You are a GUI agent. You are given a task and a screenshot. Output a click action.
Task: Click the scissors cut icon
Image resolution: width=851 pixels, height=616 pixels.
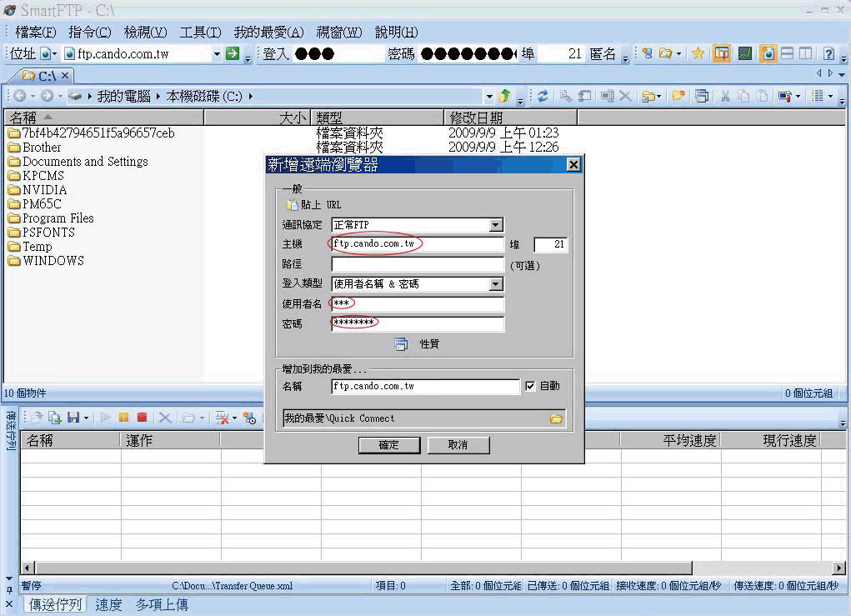click(725, 96)
